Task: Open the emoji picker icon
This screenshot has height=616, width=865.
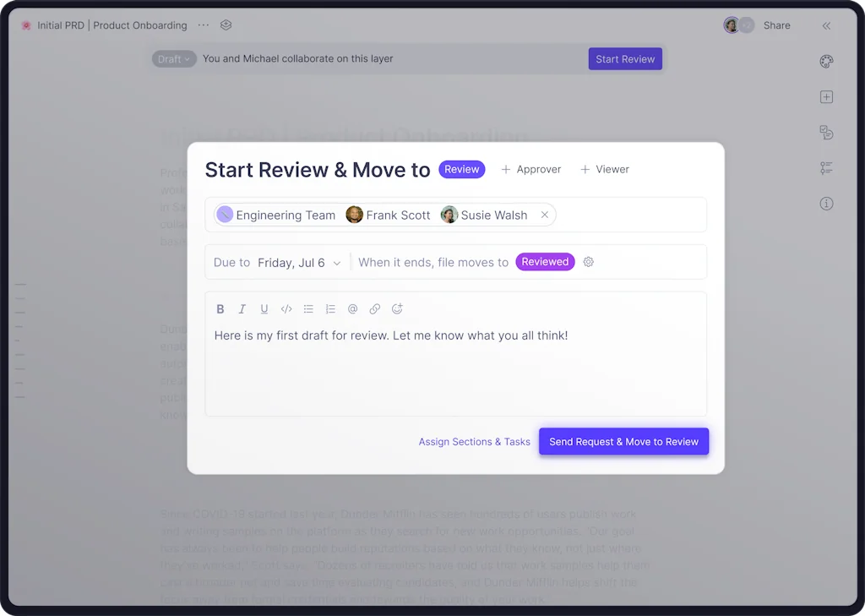Action: (397, 309)
